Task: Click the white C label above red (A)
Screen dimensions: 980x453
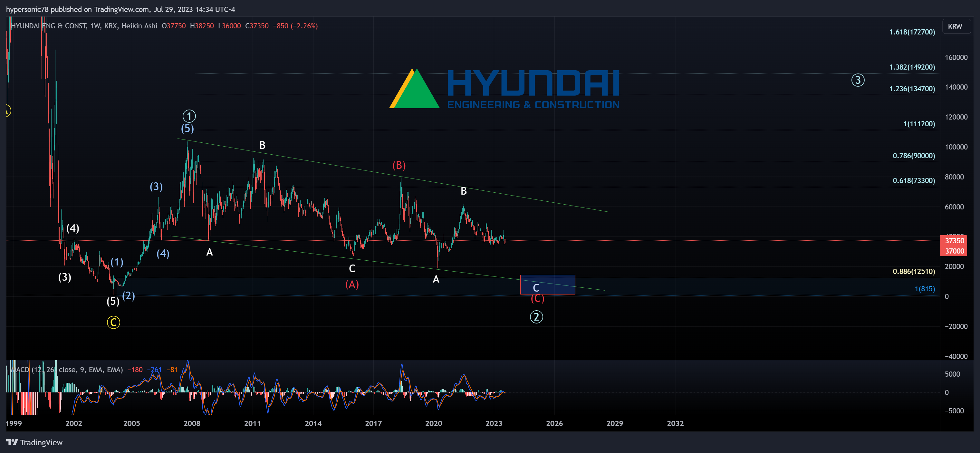Action: tap(352, 268)
